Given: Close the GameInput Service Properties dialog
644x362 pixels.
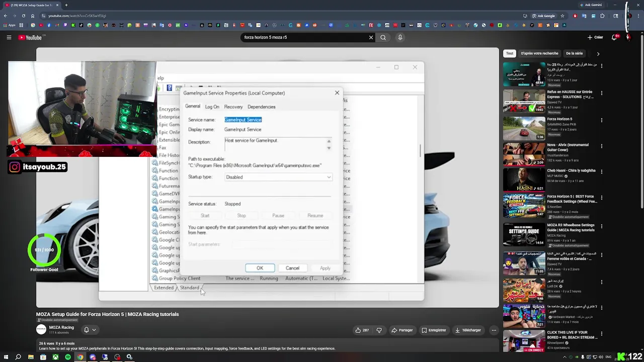Looking at the screenshot, I should click(337, 93).
